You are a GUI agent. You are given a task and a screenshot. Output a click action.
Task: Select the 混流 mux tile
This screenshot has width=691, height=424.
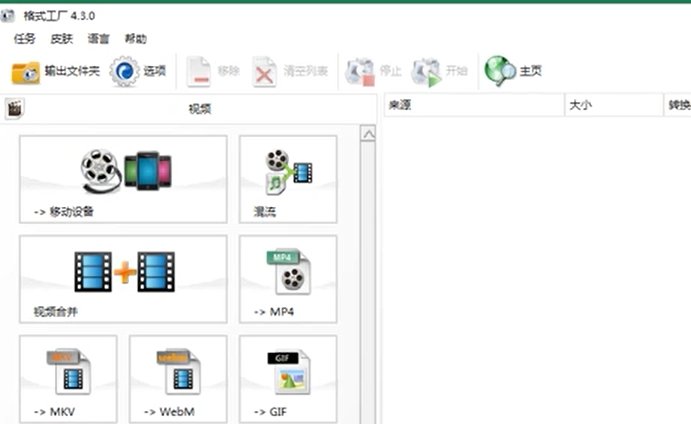point(288,179)
